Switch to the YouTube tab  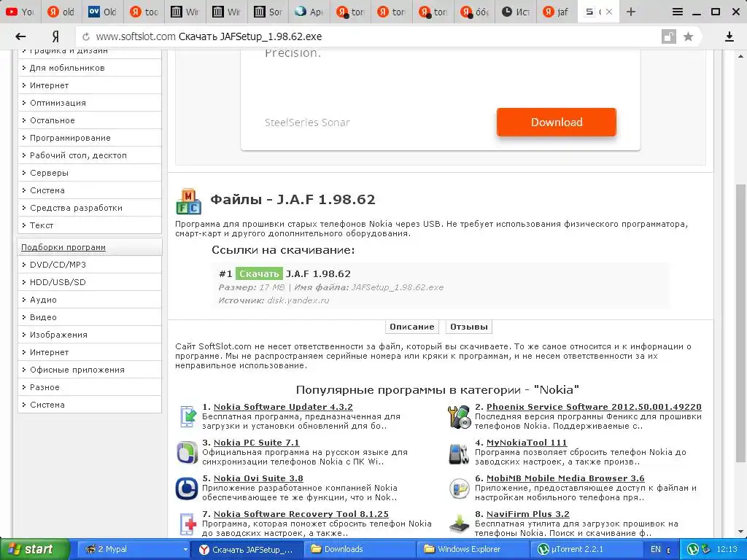click(x=20, y=12)
